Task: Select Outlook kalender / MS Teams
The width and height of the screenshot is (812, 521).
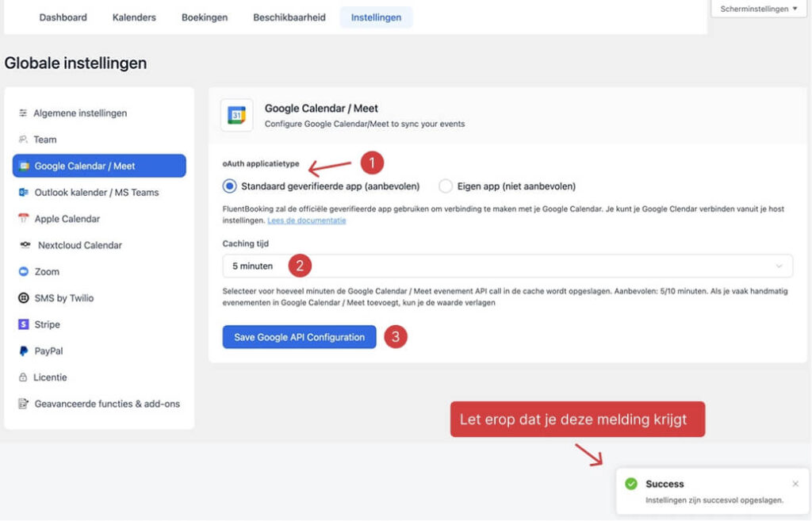Action: [99, 192]
